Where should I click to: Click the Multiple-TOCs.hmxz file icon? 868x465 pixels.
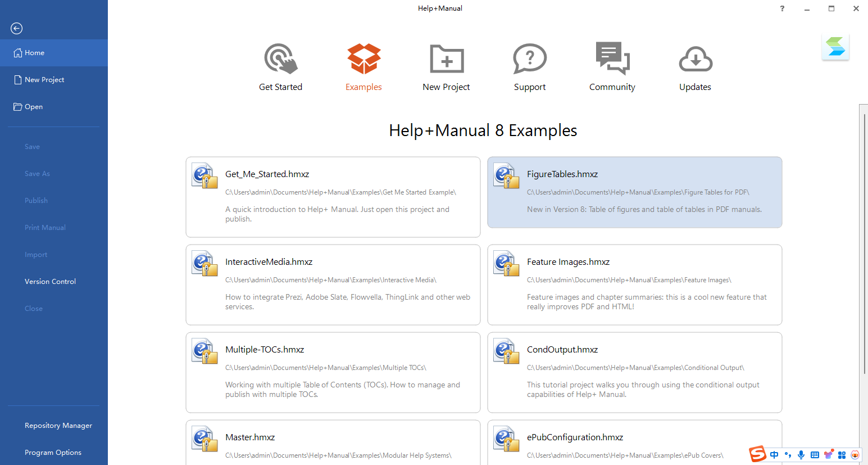tap(204, 351)
